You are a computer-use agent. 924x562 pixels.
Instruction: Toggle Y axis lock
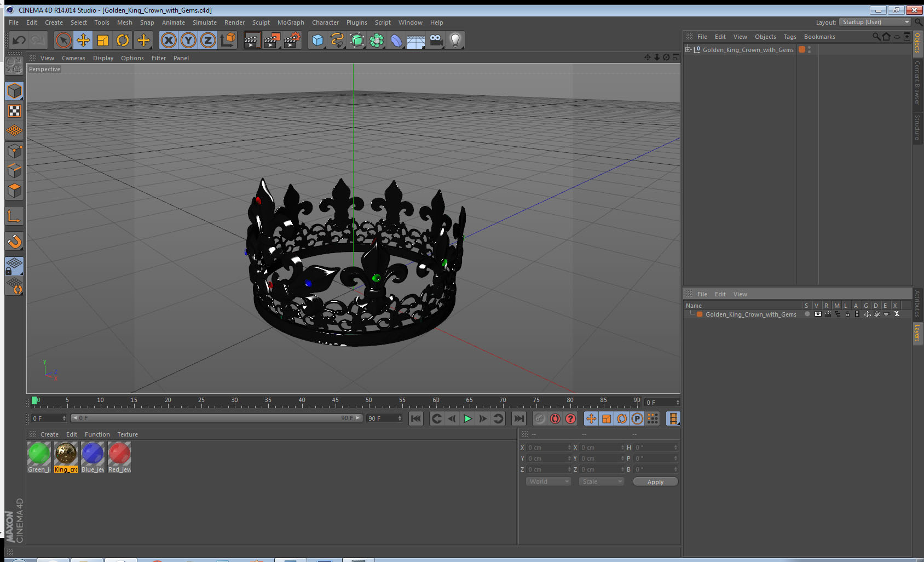pos(188,40)
